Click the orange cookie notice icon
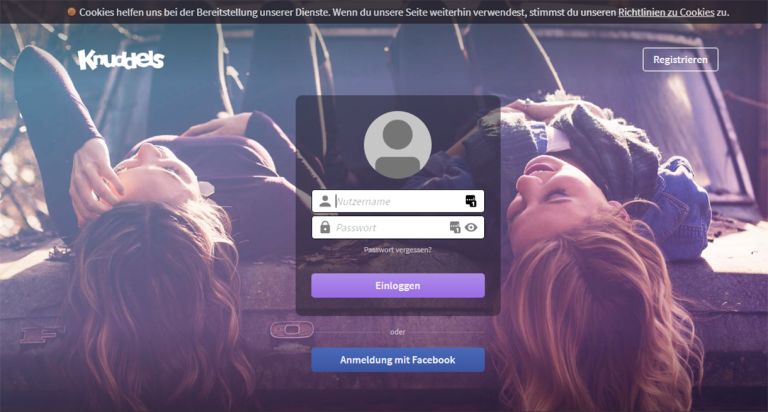This screenshot has width=768, height=412. coord(71,12)
